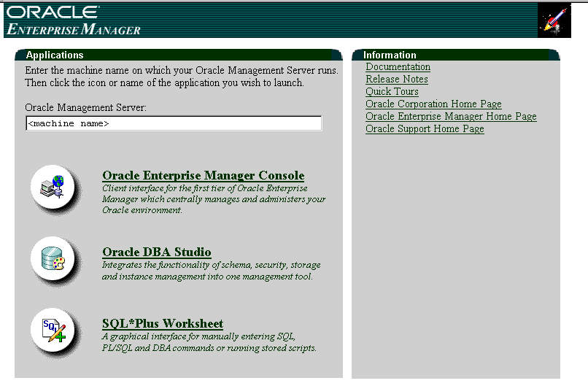The height and width of the screenshot is (386, 588).
Task: Select the Oracle DBA Studio title link
Action: 157,252
